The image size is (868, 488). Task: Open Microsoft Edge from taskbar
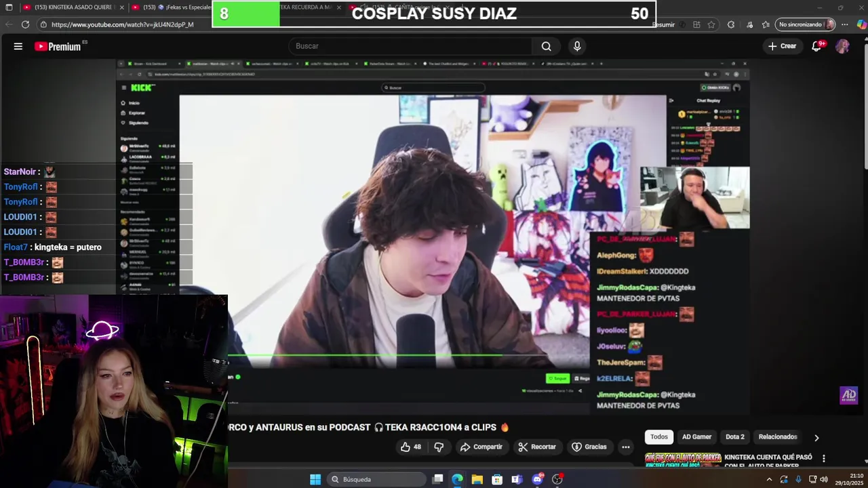pyautogui.click(x=458, y=479)
